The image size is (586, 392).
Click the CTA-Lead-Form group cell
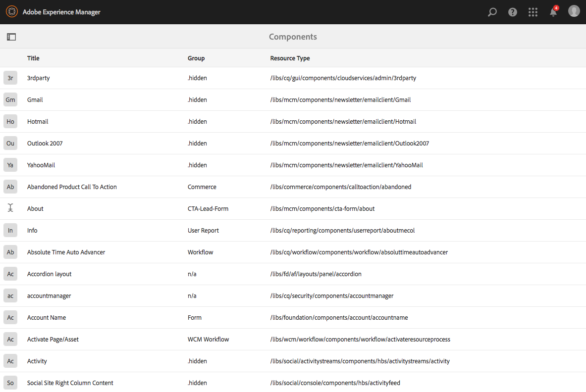[x=208, y=209]
